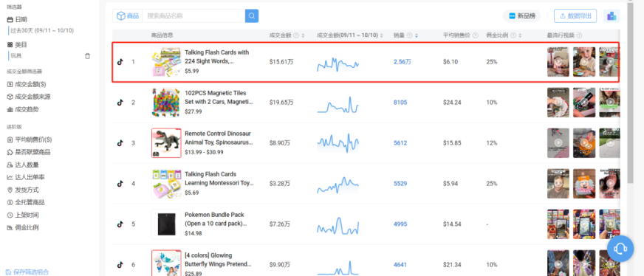Open the 佣金比例 sidebar filter
This screenshot has height=276, width=644.
tap(24, 227)
